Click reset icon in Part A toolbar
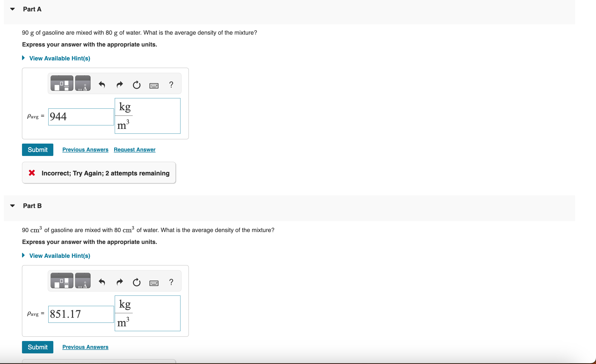Viewport: 596px width, 364px height. [x=136, y=85]
